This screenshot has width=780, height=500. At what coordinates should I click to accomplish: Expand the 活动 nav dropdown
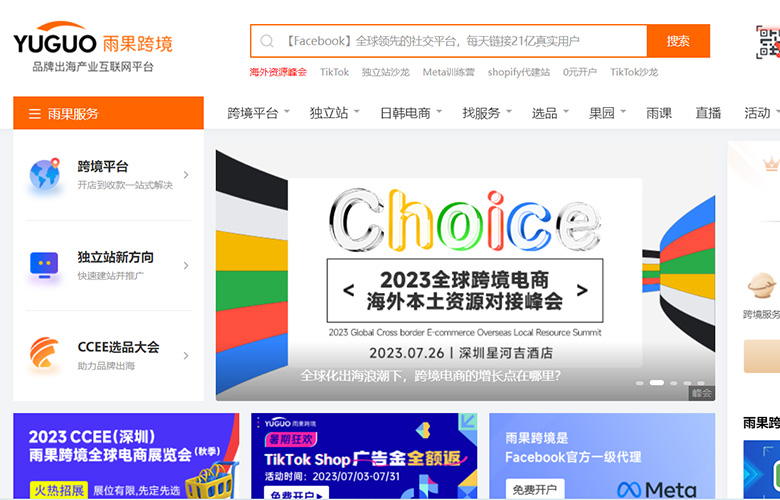[x=762, y=113]
